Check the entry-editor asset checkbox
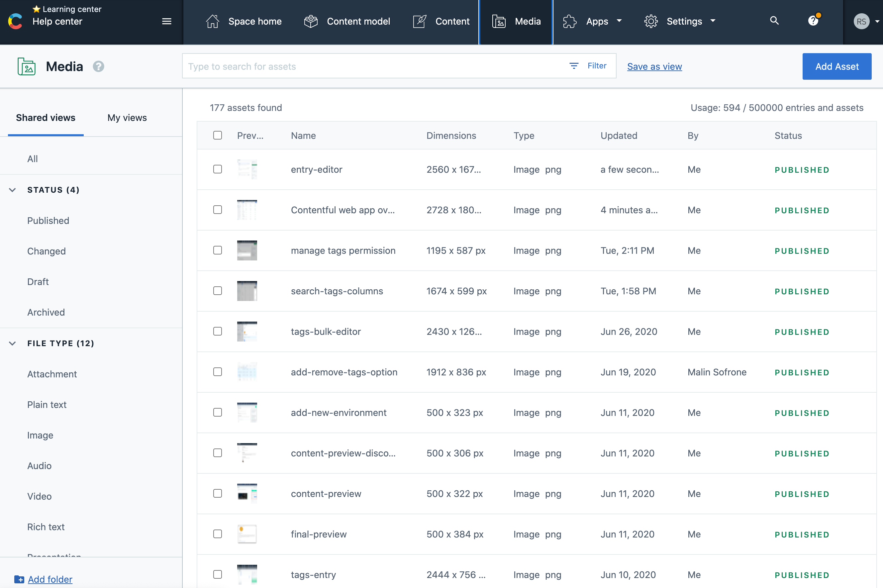This screenshot has height=588, width=883. pos(218,169)
